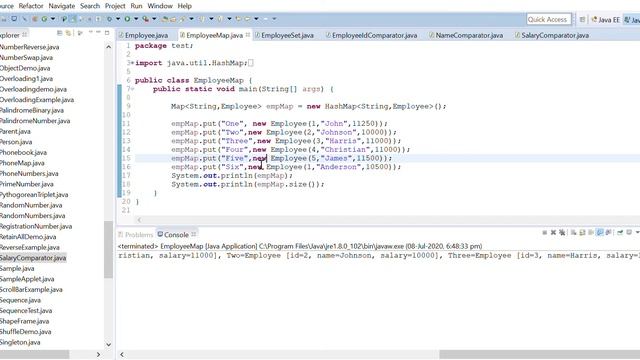Open the Debug dropdown arrow
The height and width of the screenshot is (360, 640).
pyautogui.click(x=118, y=19)
